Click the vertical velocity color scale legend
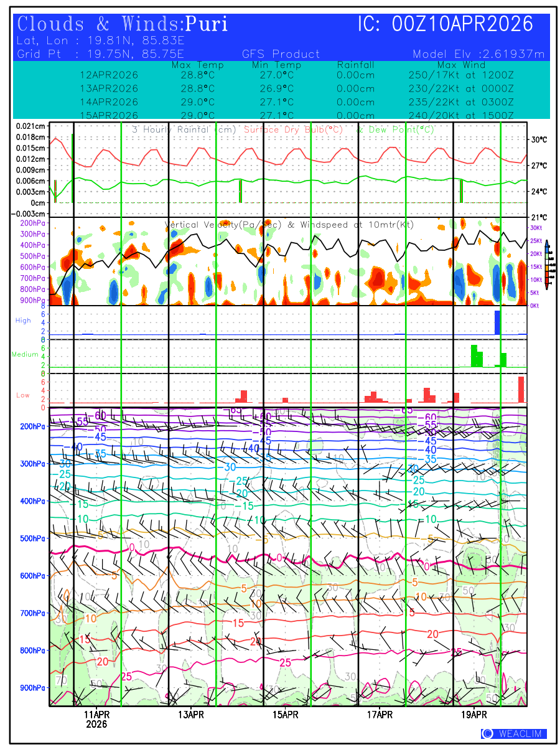Image resolution: width=560 pixels, height=747 pixels. tap(546, 264)
